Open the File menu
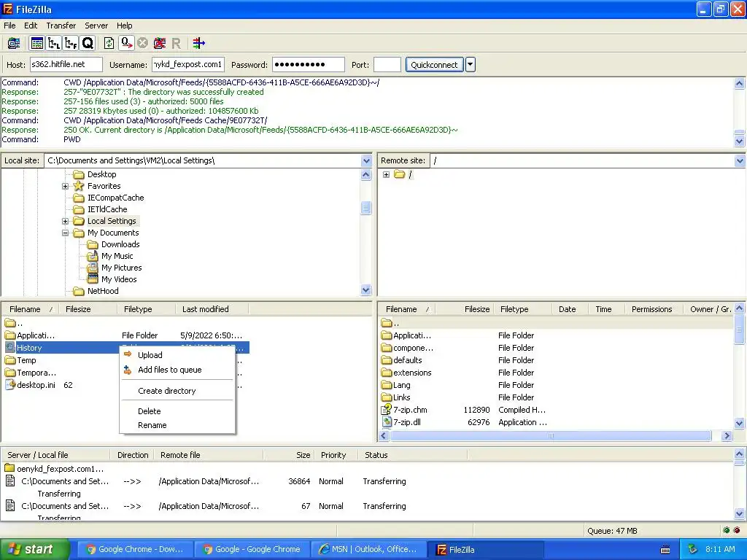This screenshot has height=560, width=747. (x=9, y=26)
